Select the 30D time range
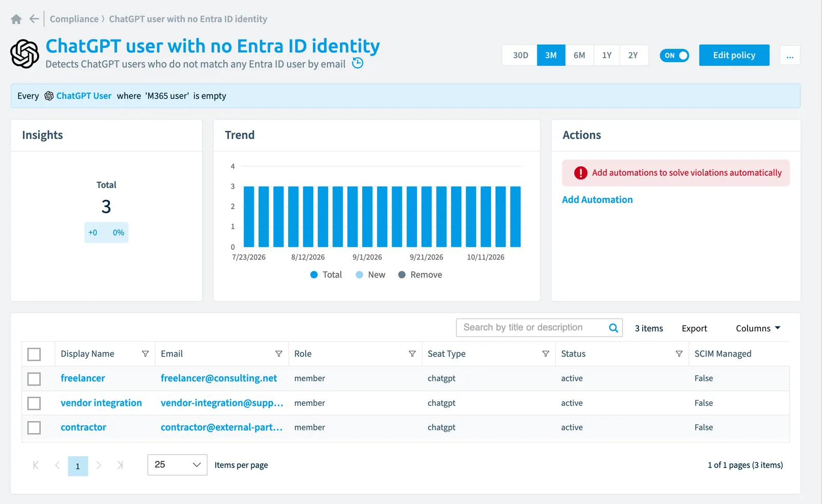The image size is (822, 504). pyautogui.click(x=520, y=55)
